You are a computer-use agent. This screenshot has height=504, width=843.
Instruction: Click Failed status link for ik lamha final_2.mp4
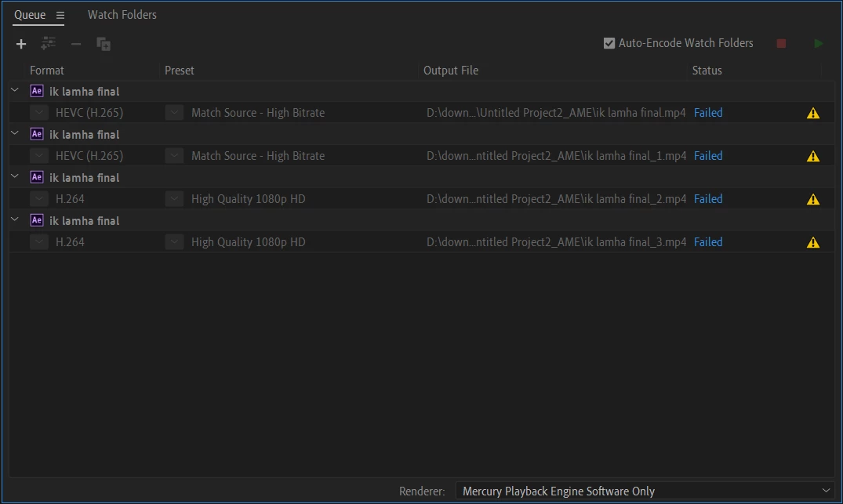[708, 199]
